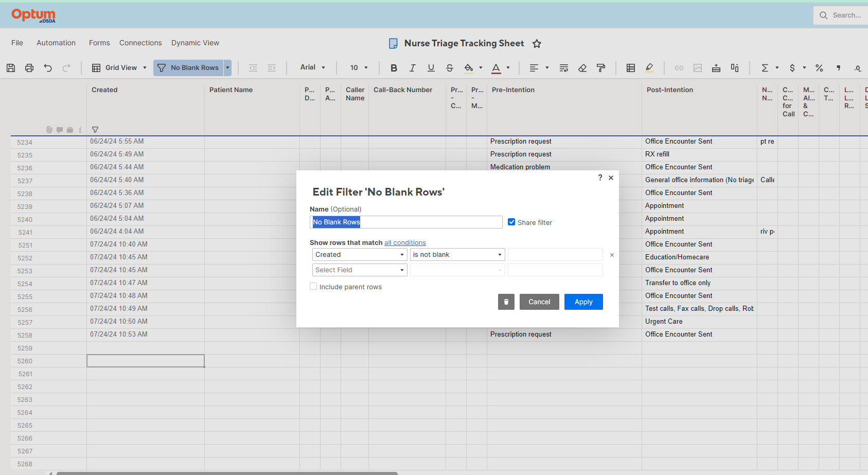Click the Search box
Screen dimensions: 868x475
[x=841, y=15]
